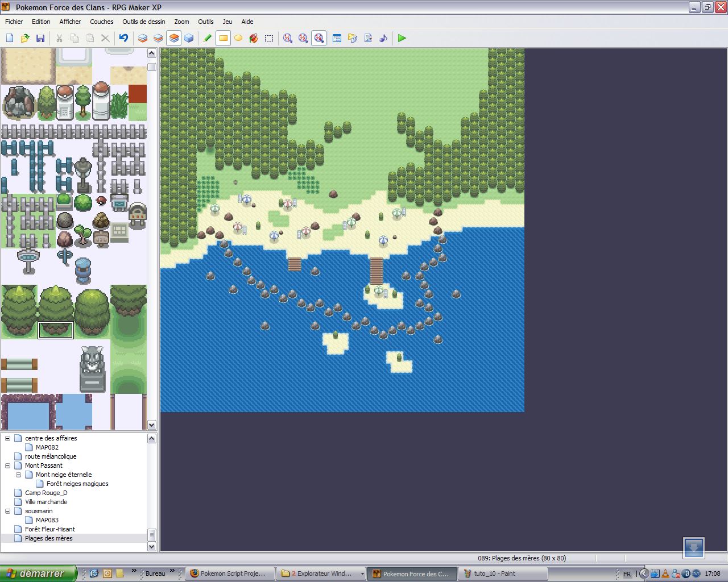Click the FR language indicator in tray
728x582 pixels.
tap(627, 574)
